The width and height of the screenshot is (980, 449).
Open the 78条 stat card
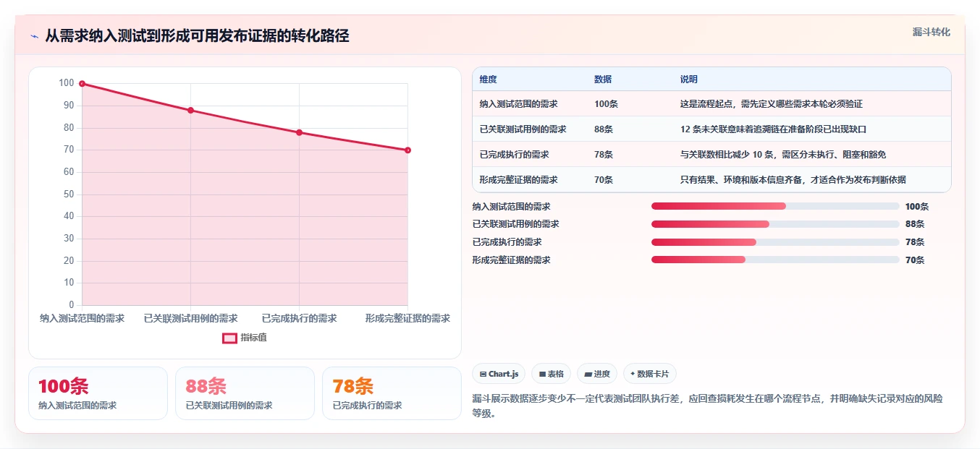(392, 393)
